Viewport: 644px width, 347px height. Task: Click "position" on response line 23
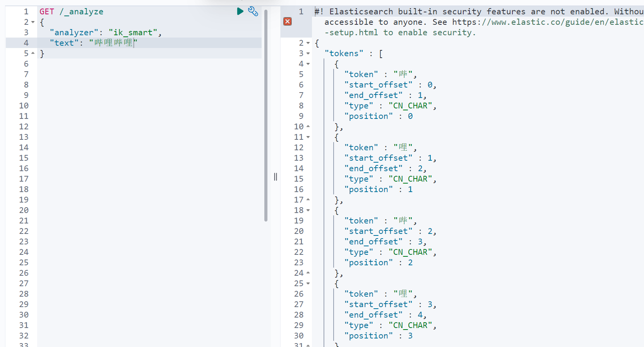[x=368, y=263]
